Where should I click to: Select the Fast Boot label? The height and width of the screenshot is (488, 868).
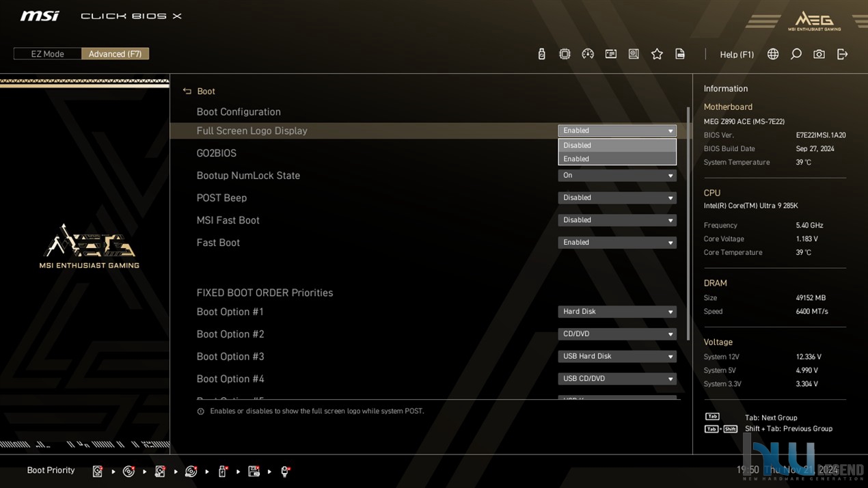[218, 243]
